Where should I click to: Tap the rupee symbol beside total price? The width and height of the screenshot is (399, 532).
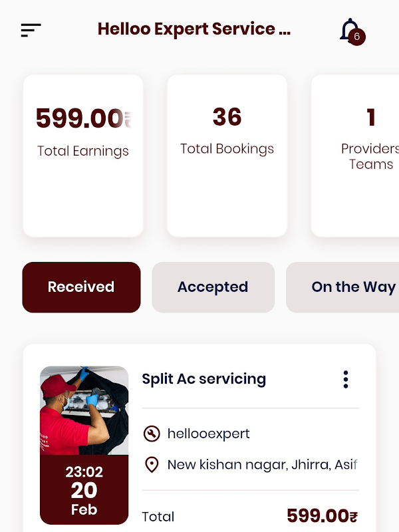pos(354,517)
